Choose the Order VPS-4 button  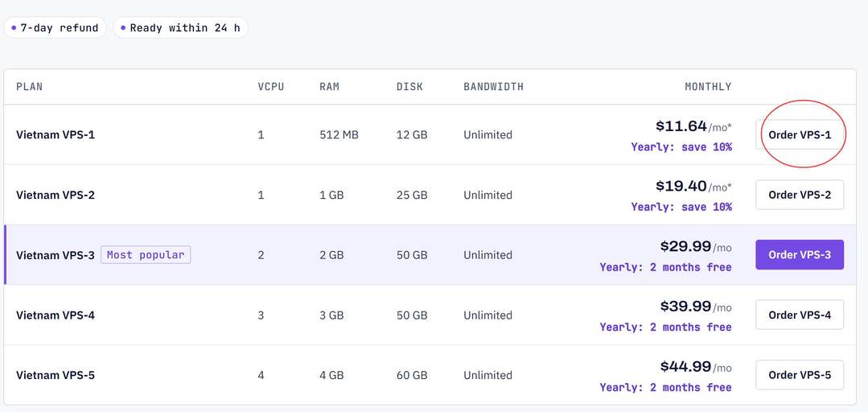pyautogui.click(x=800, y=315)
